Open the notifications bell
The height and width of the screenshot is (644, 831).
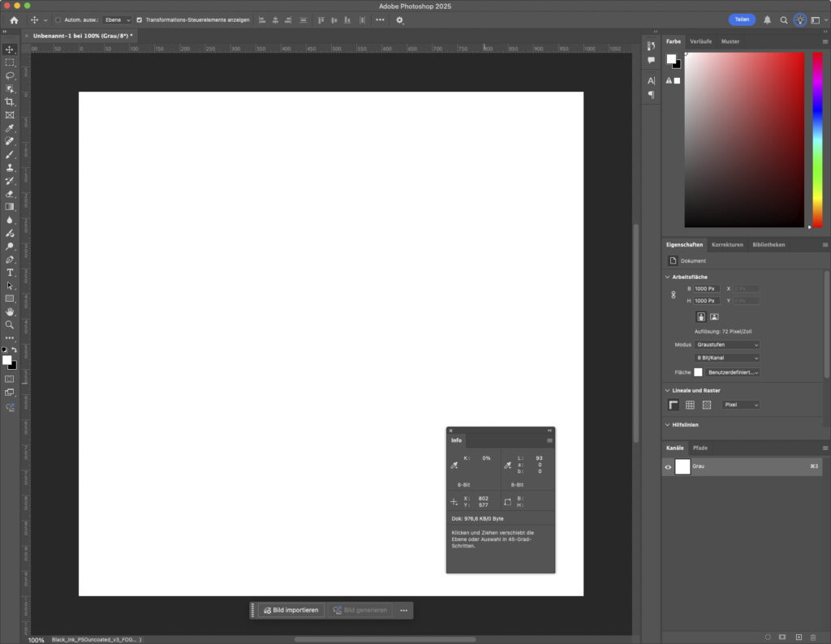[767, 20]
